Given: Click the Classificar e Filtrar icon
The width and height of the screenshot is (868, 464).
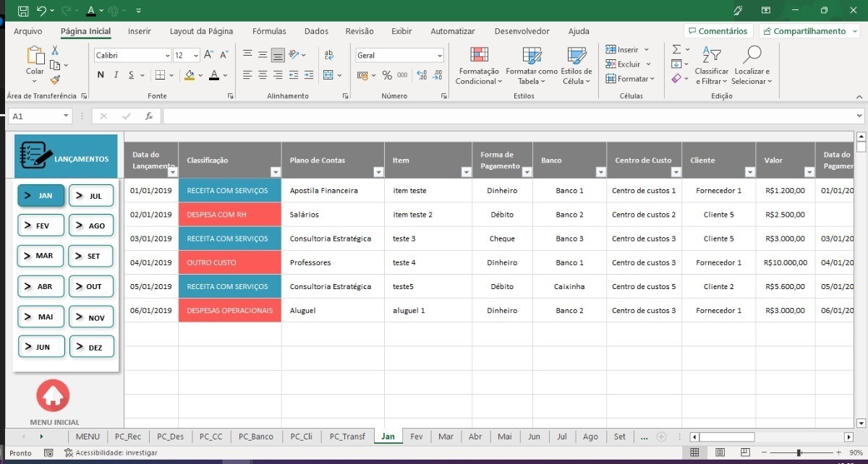Looking at the screenshot, I should pyautogui.click(x=711, y=56).
